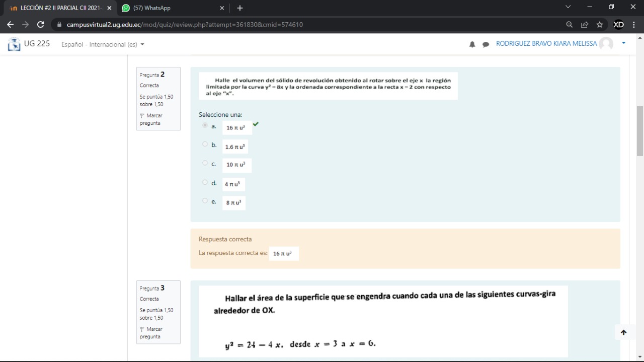Viewport: 644px width, 362px height.
Task: Close the LECCIÓN #2 II PARCIAL tab
Action: 109,8
